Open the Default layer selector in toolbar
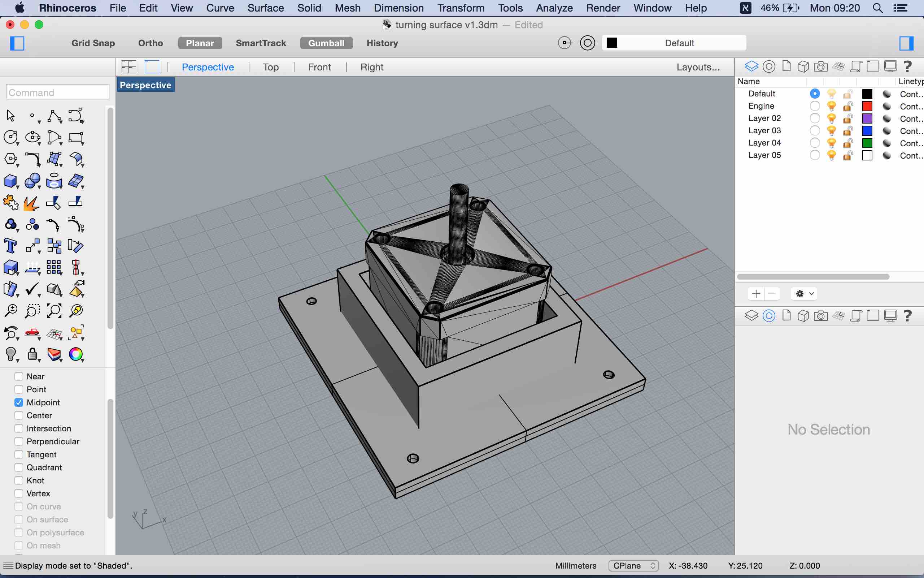Screen dimensions: 924x578 point(674,43)
